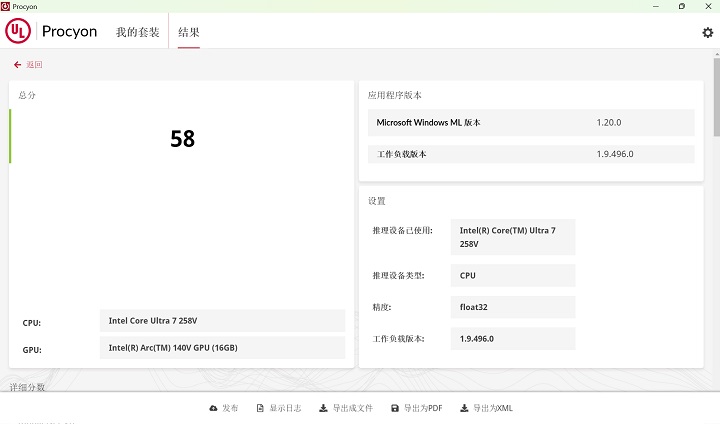
Task: Click the Microsoft Windows ML version 1.20.0
Action: coord(609,123)
